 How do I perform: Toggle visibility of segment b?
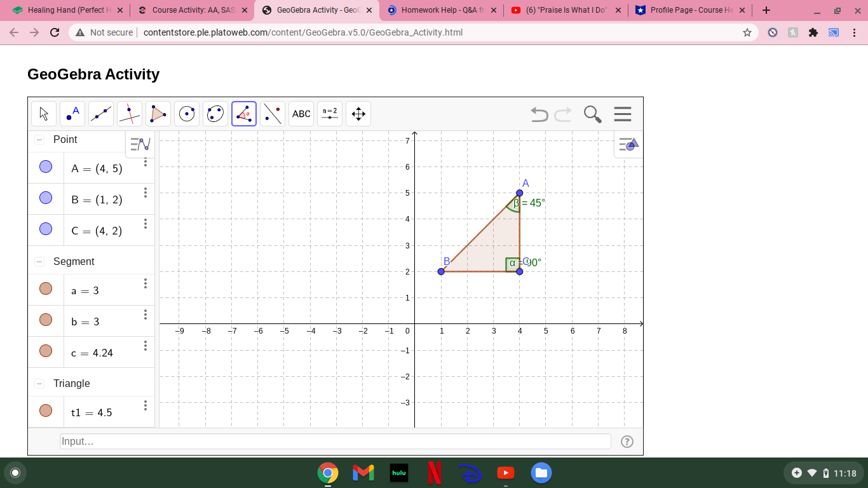coord(46,320)
